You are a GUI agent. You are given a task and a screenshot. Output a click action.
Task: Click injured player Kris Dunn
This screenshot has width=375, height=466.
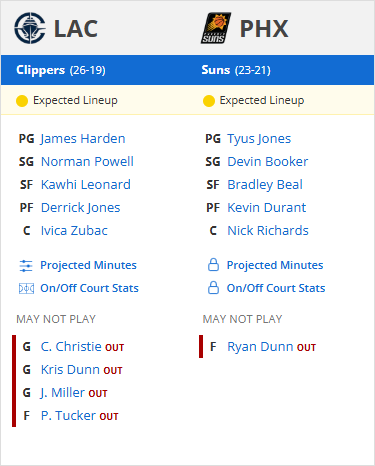(70, 370)
